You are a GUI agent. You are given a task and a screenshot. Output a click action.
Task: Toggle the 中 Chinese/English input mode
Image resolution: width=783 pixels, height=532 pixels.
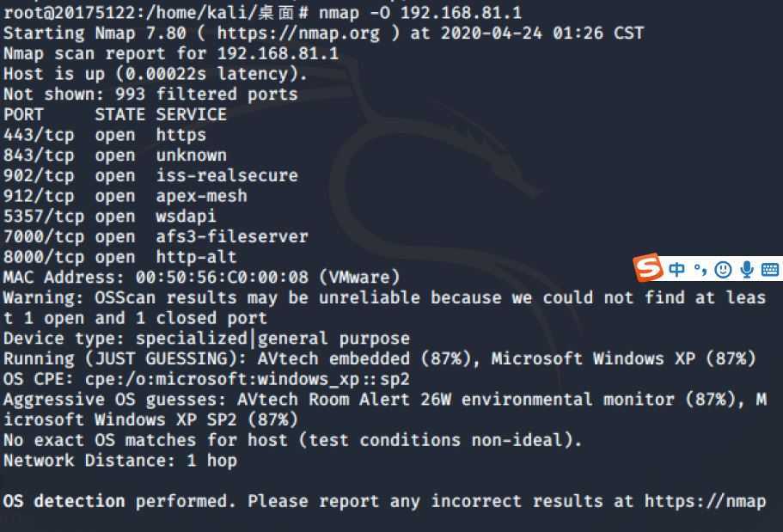point(676,270)
